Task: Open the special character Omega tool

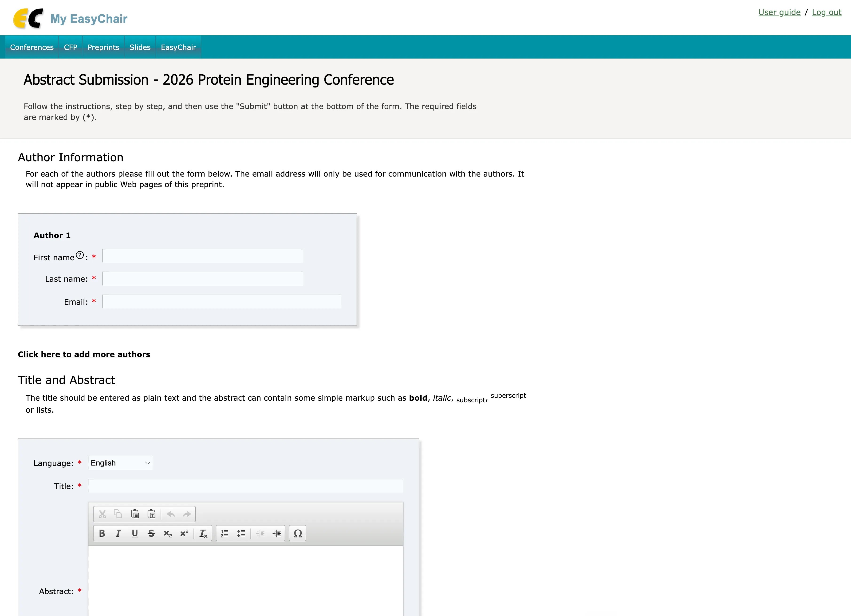Action: [298, 533]
